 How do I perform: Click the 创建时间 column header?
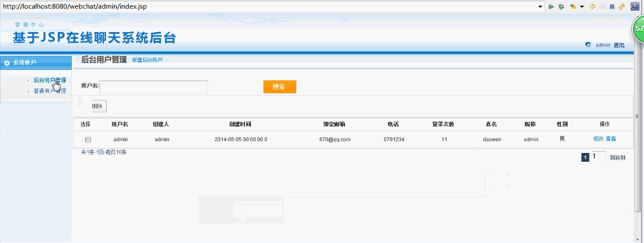tap(240, 124)
